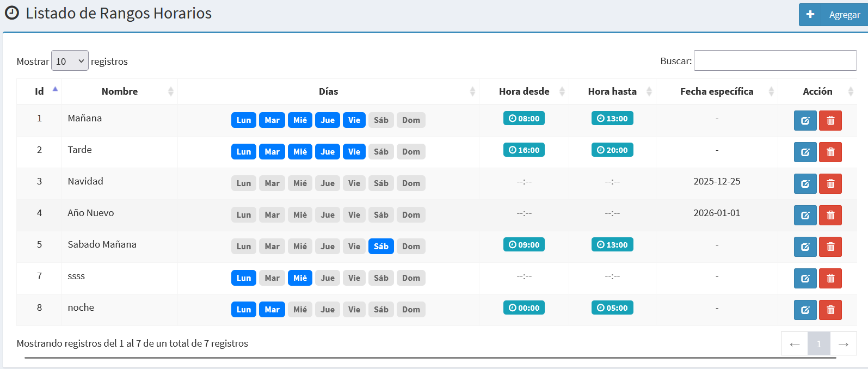The image size is (868, 369).
Task: Toggle Dom badge in Navidad row
Action: click(411, 183)
